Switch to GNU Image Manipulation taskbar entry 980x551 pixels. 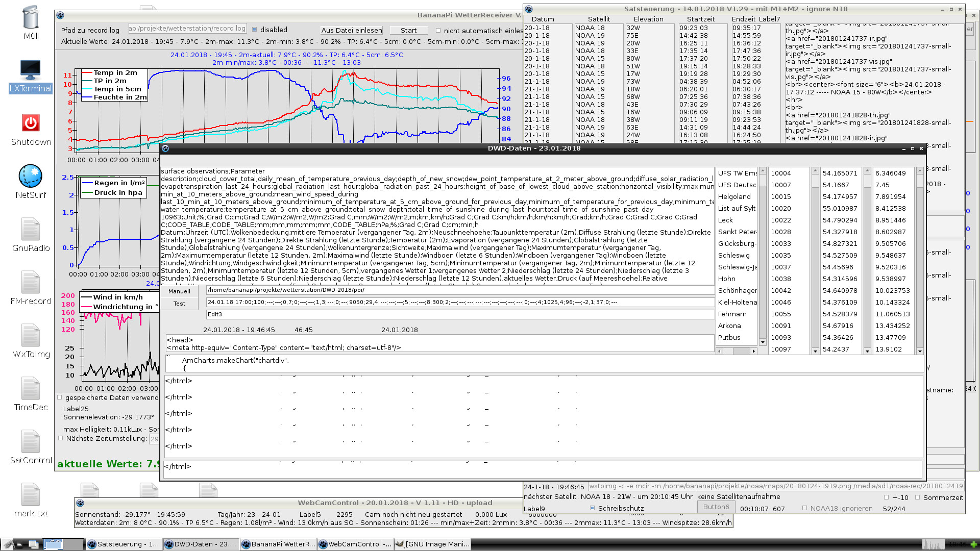tap(432, 544)
